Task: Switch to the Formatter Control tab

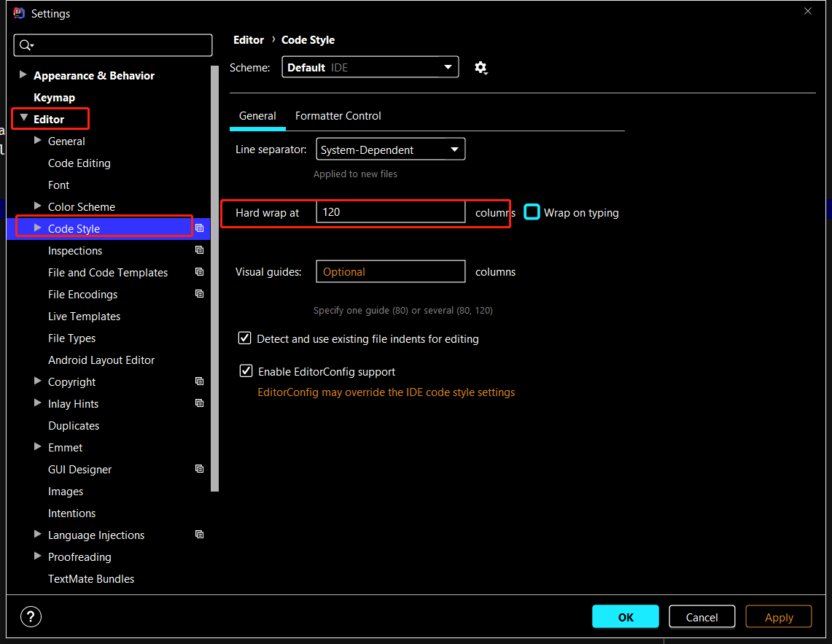Action: (338, 116)
